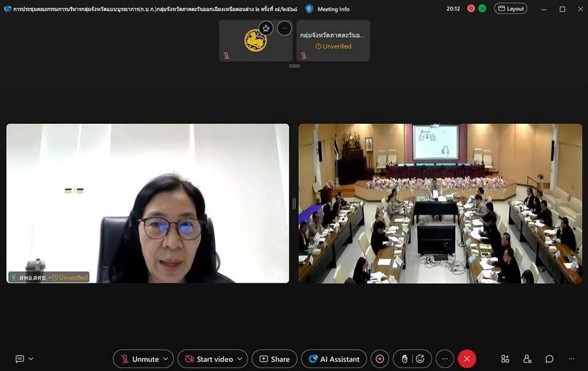Click the Share button
The image size is (588, 371).
(274, 359)
